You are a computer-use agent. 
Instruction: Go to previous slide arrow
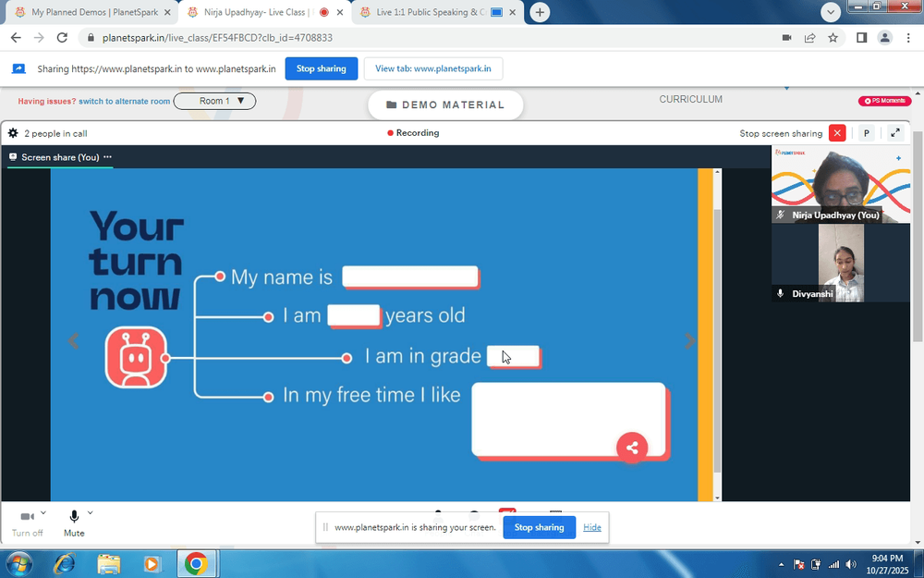(73, 340)
